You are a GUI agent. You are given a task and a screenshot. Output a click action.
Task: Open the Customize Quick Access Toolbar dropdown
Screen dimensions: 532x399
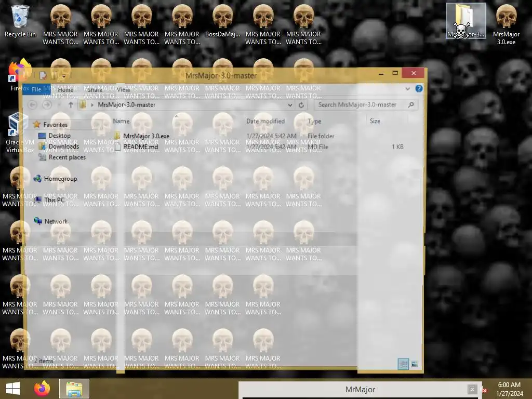[64, 76]
